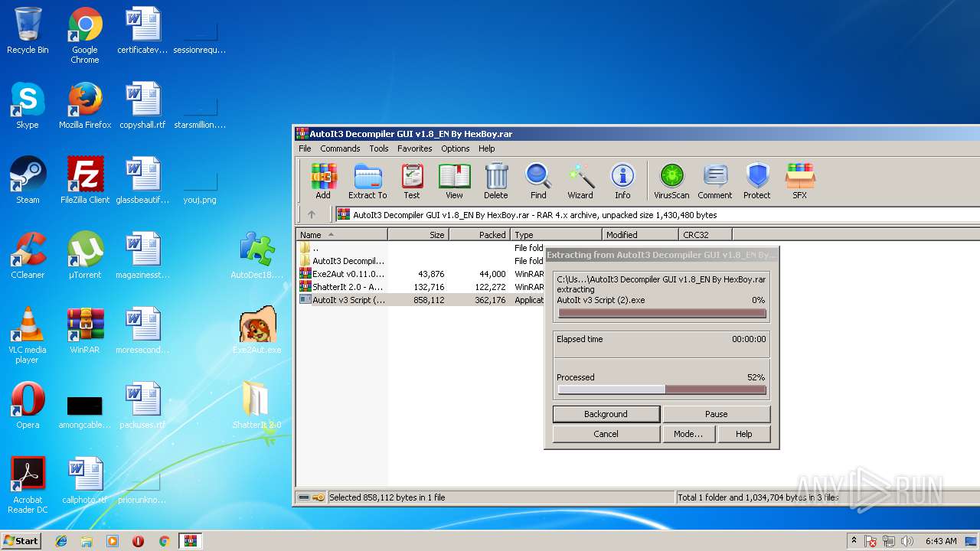This screenshot has width=980, height=551.
Task: Click the Add toolbar icon in WinRAR
Action: 323,181
